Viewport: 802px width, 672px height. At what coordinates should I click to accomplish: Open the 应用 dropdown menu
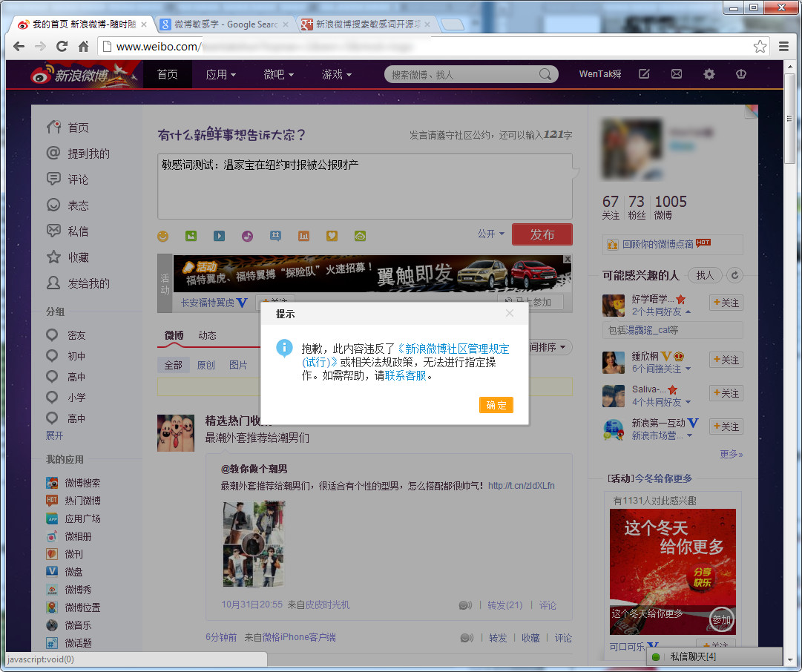(x=220, y=75)
